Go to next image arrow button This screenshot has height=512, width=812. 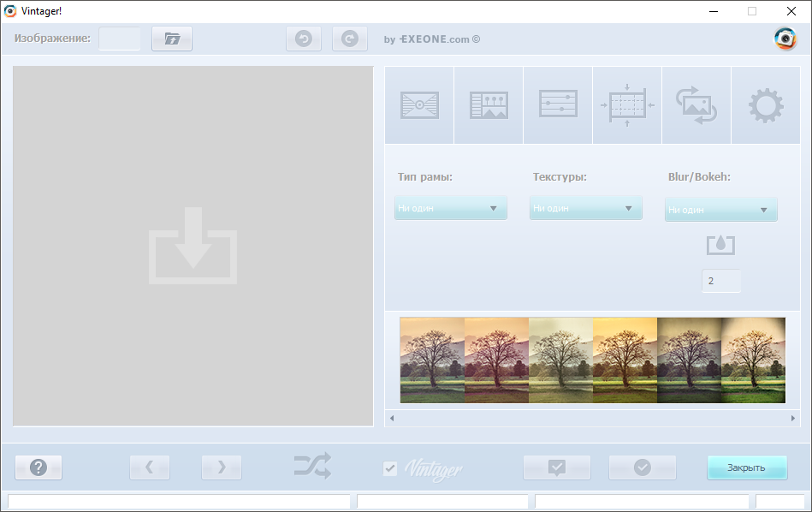(221, 467)
